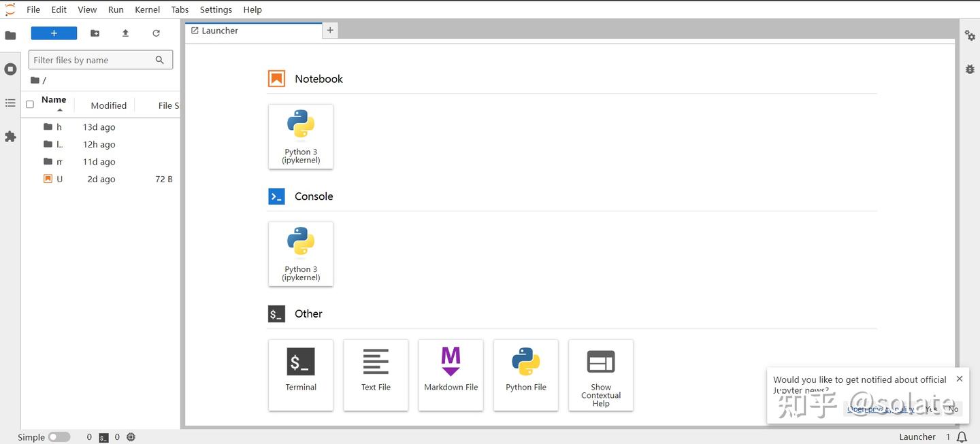Open the Settings menu

tap(216, 10)
